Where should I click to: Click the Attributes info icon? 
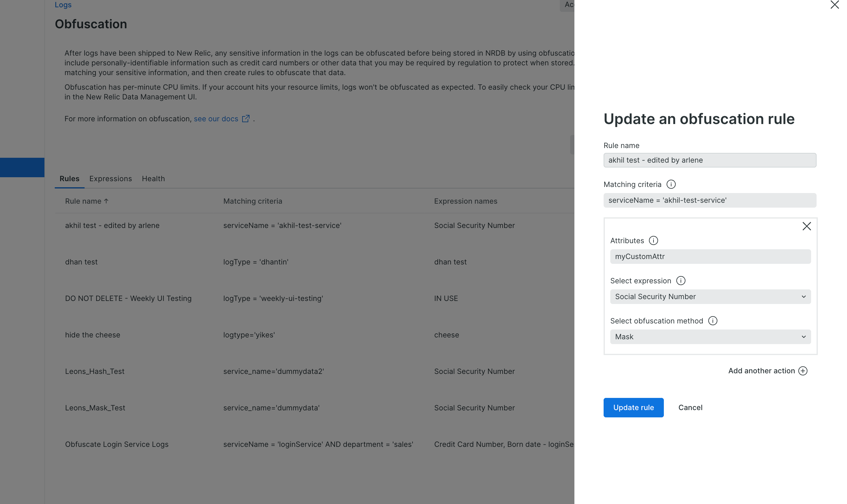pos(653,240)
